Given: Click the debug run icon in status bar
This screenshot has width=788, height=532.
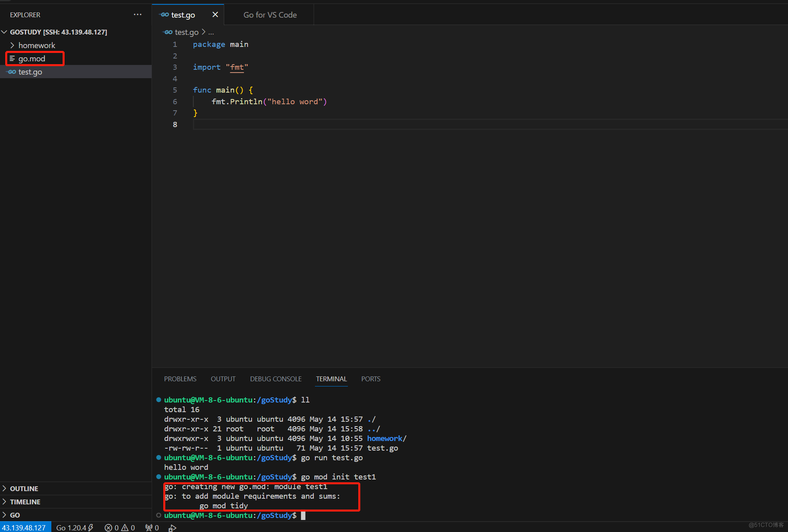Looking at the screenshot, I should [x=173, y=528].
